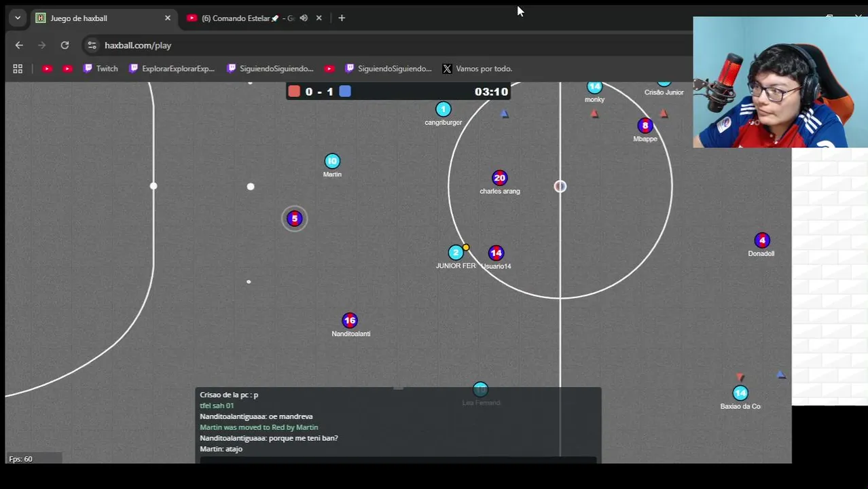
Task: Open Siguiendo bookmark next to Explorar bookmark
Action: pyautogui.click(x=270, y=69)
